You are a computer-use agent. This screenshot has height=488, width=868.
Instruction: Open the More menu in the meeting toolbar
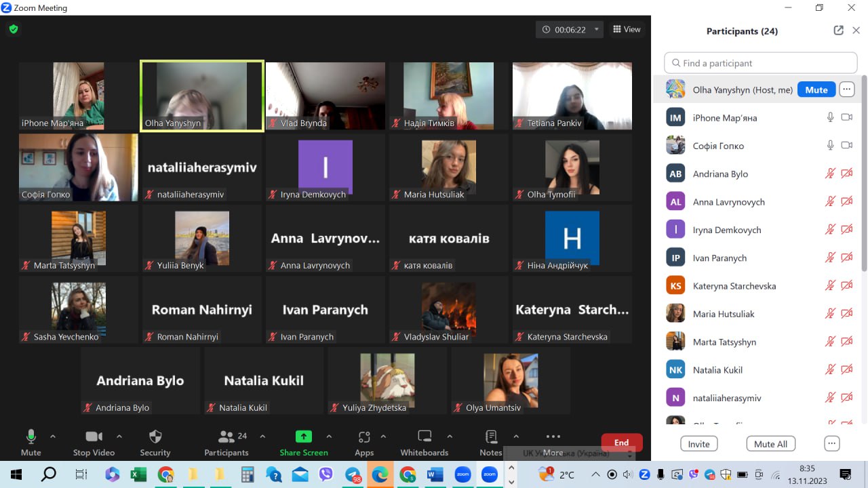[553, 436]
